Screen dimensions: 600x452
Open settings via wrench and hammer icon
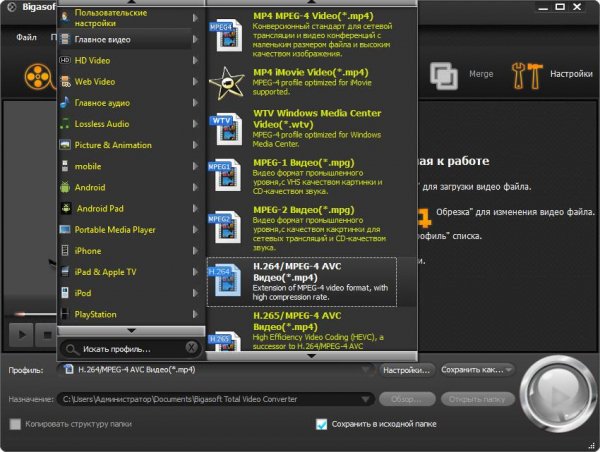527,76
